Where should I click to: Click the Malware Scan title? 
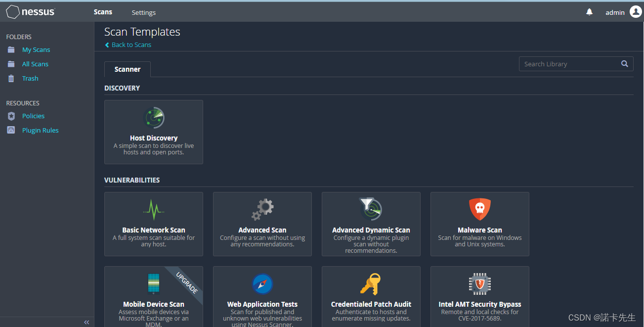pyautogui.click(x=480, y=230)
